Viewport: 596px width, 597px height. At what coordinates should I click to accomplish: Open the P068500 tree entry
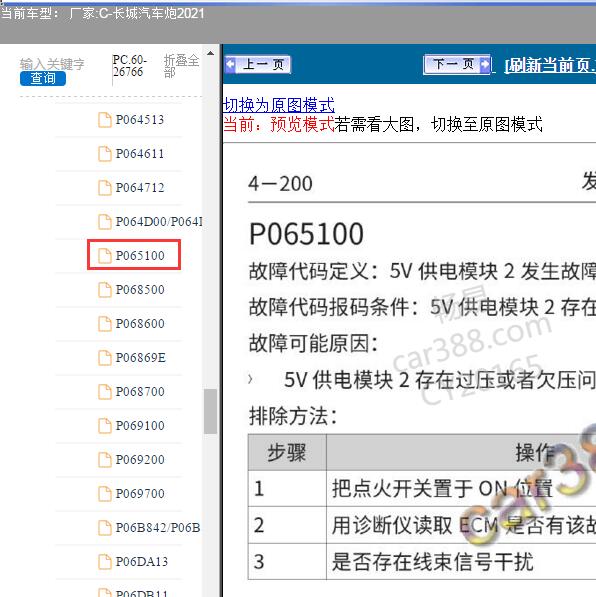point(140,290)
